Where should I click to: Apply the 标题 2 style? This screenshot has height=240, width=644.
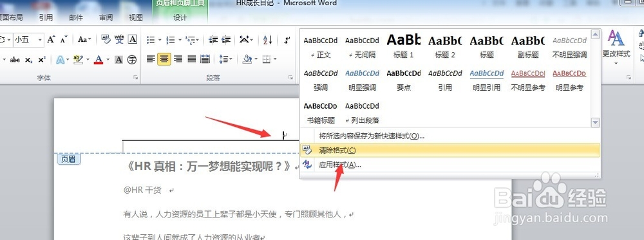[x=445, y=46]
